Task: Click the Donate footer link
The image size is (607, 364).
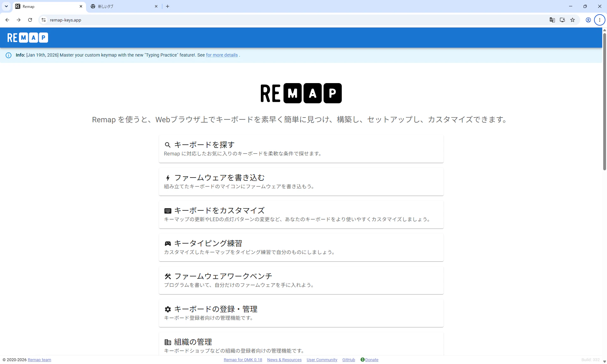Action: 372,360
